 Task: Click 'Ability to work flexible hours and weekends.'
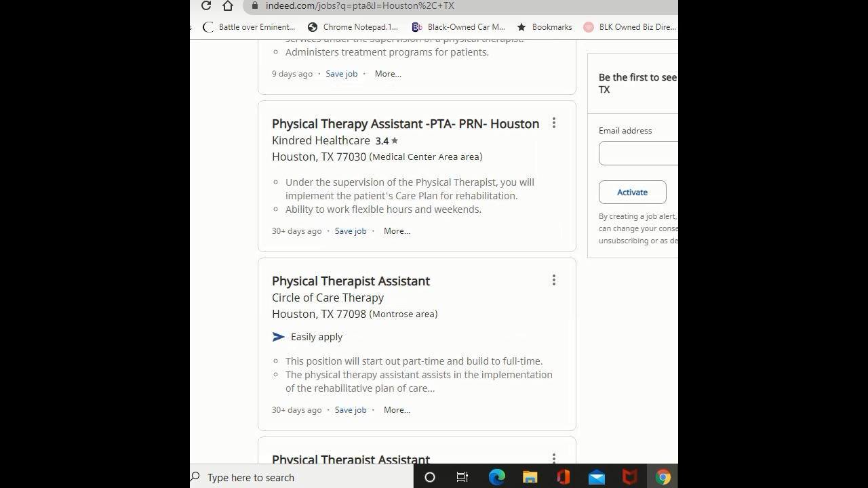point(383,209)
